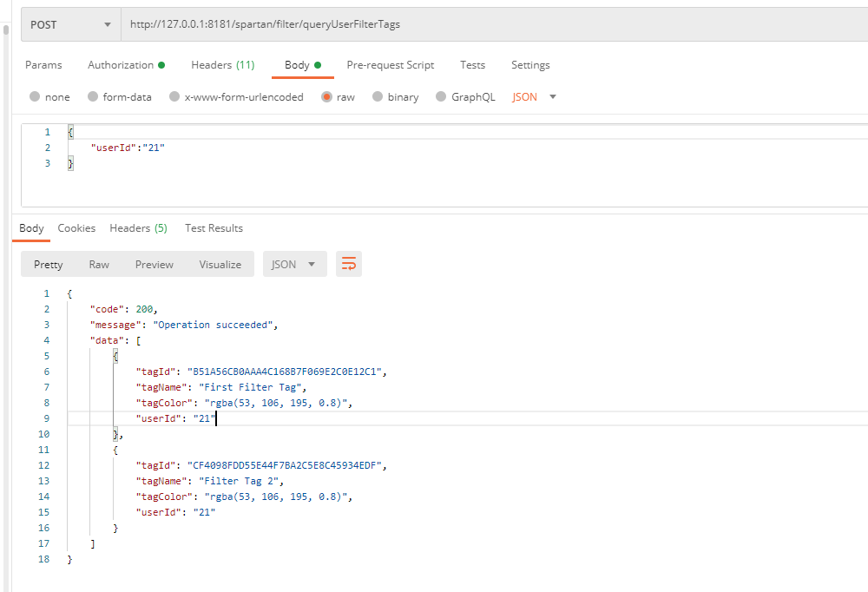Open the Test Results tab

[x=214, y=228]
